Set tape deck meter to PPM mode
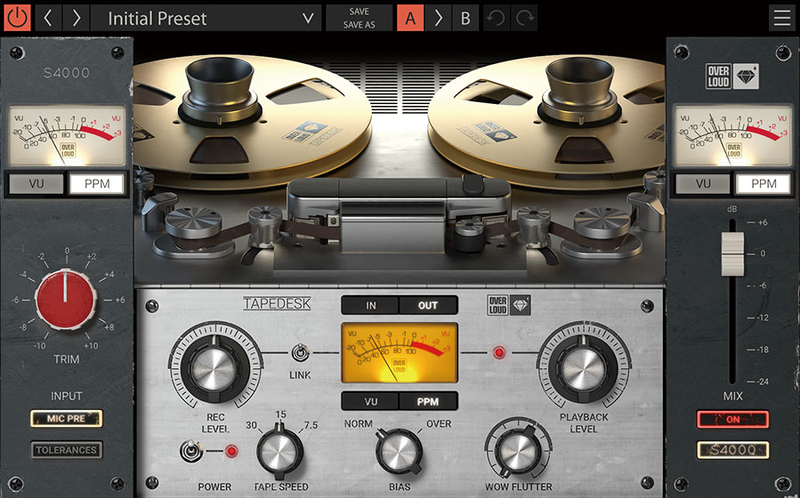800x498 pixels. pyautogui.click(x=428, y=402)
